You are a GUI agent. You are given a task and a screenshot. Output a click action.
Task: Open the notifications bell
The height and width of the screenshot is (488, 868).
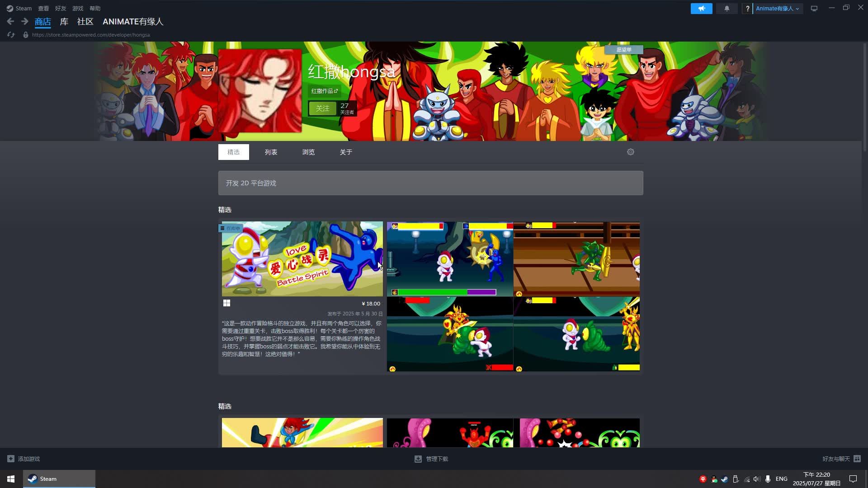tap(727, 9)
